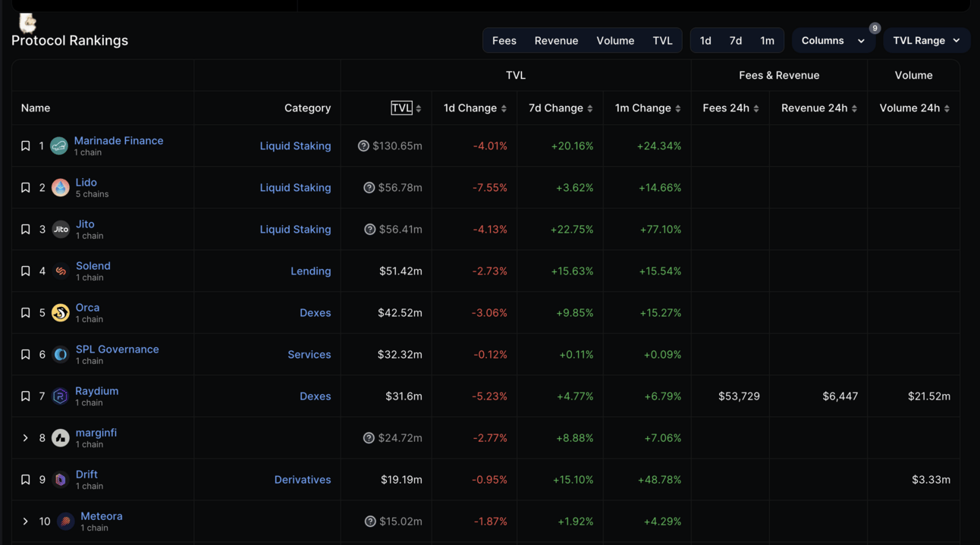Sort by 1d Change
The image size is (980, 545).
(504, 108)
